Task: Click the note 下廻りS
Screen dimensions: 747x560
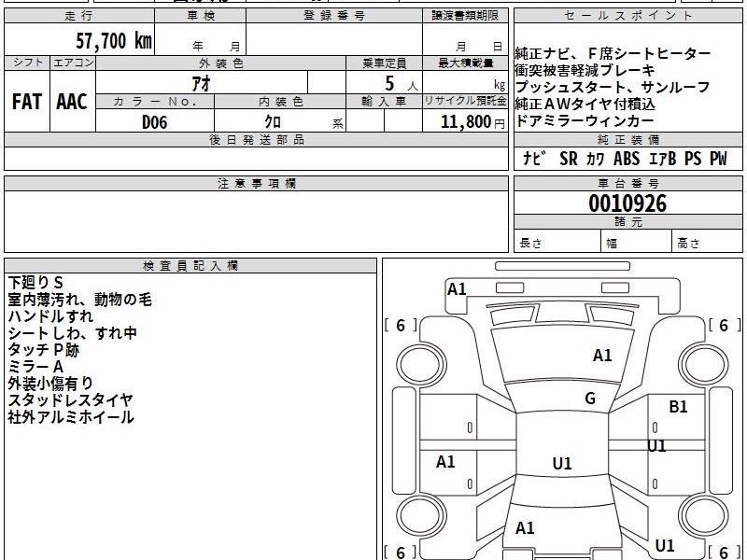Action: [35, 283]
